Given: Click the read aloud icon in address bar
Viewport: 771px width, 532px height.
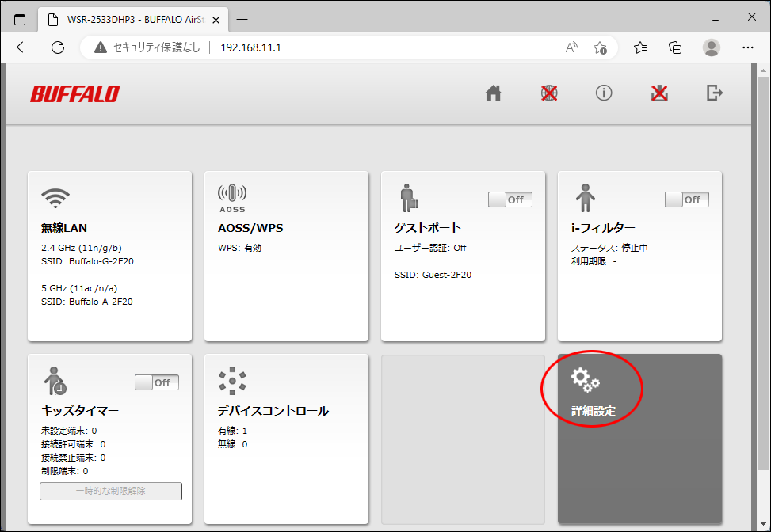Looking at the screenshot, I should 571,47.
